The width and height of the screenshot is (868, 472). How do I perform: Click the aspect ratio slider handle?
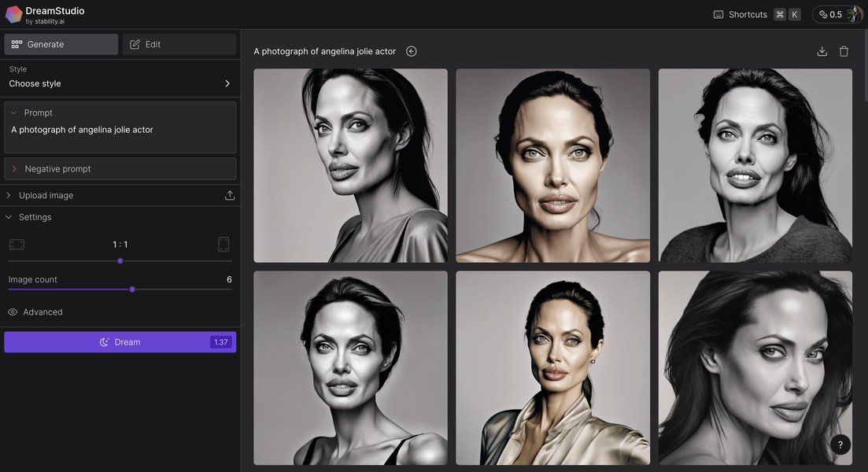point(120,261)
